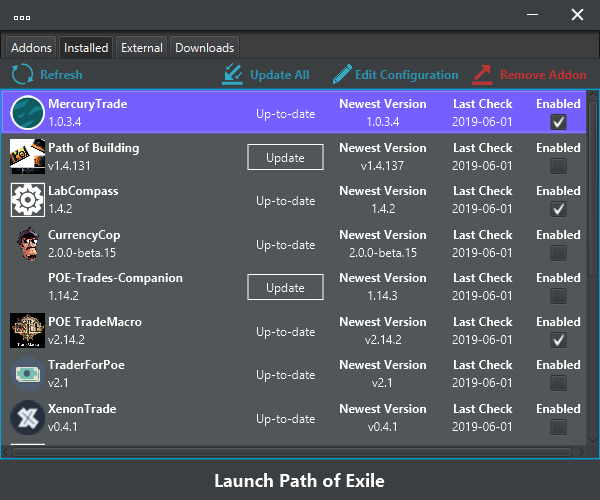Disable the MercuryTrade Enabled checkbox

pyautogui.click(x=558, y=122)
